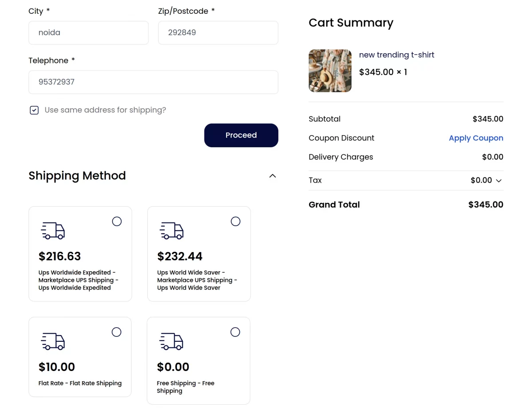Image resolution: width=532 pixels, height=418 pixels.
Task: Select the Ups World Wide Saver radio button
Action: click(x=235, y=221)
